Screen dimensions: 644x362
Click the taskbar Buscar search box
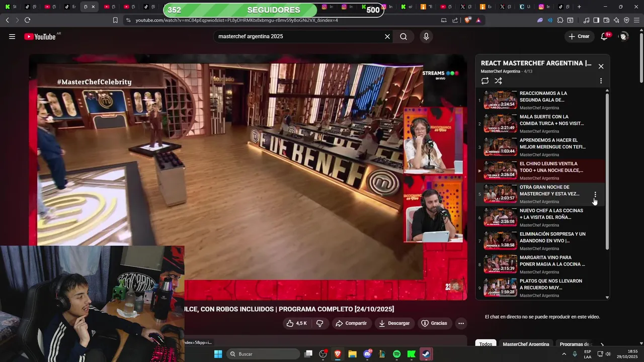coord(264,354)
